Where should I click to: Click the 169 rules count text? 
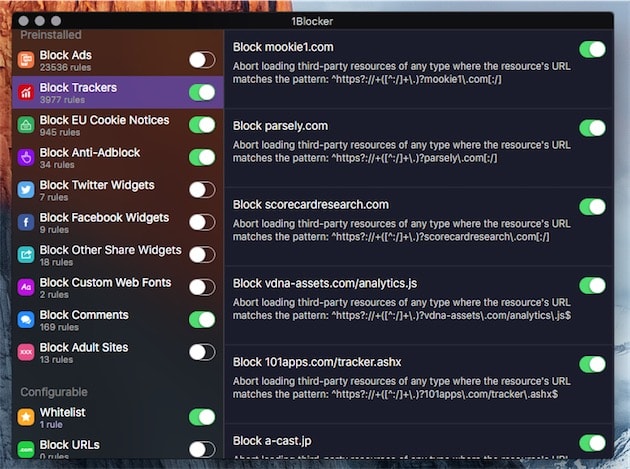click(x=59, y=327)
